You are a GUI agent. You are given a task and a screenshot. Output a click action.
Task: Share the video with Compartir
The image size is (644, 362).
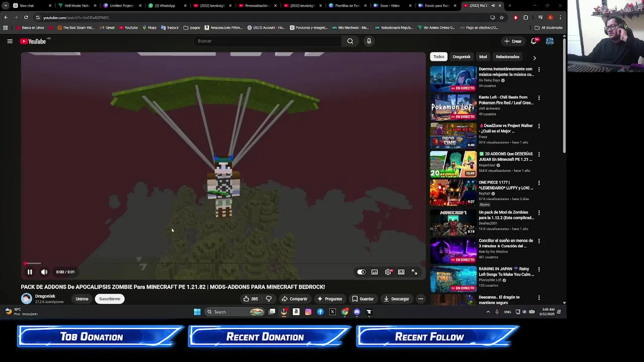click(x=294, y=299)
